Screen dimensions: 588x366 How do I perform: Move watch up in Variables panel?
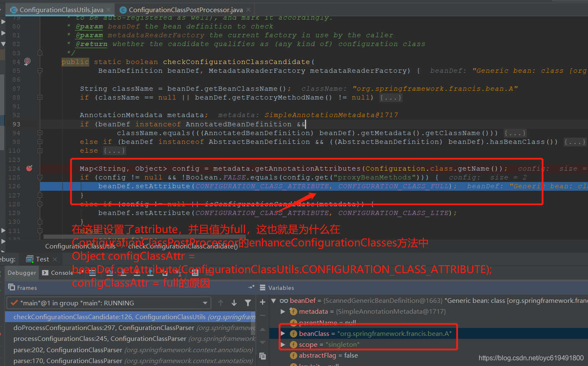[263, 329]
